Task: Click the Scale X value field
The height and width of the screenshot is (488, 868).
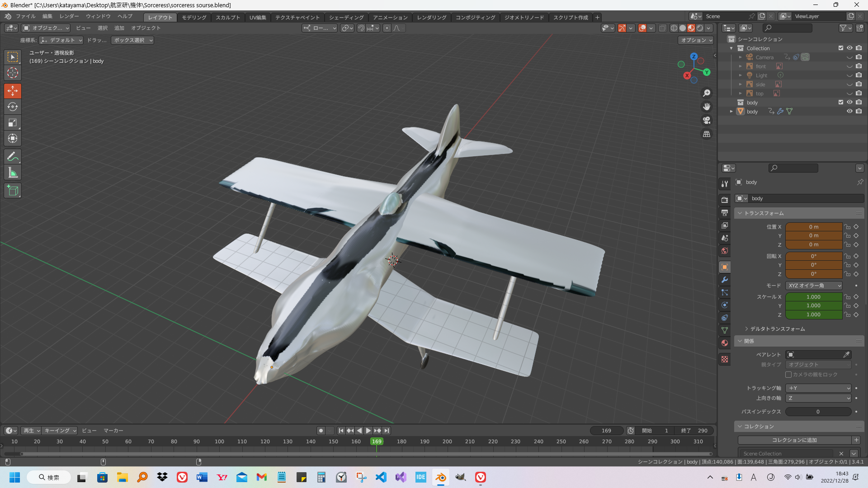Action: [x=813, y=297]
